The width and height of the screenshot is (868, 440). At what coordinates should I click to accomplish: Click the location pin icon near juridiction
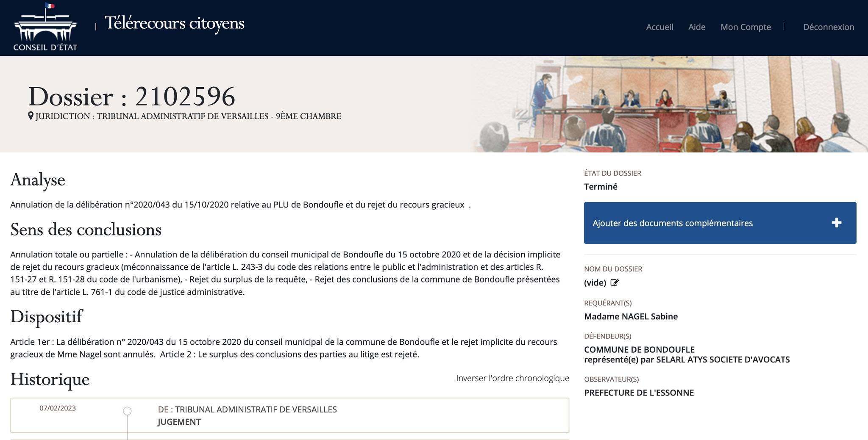[30, 115]
